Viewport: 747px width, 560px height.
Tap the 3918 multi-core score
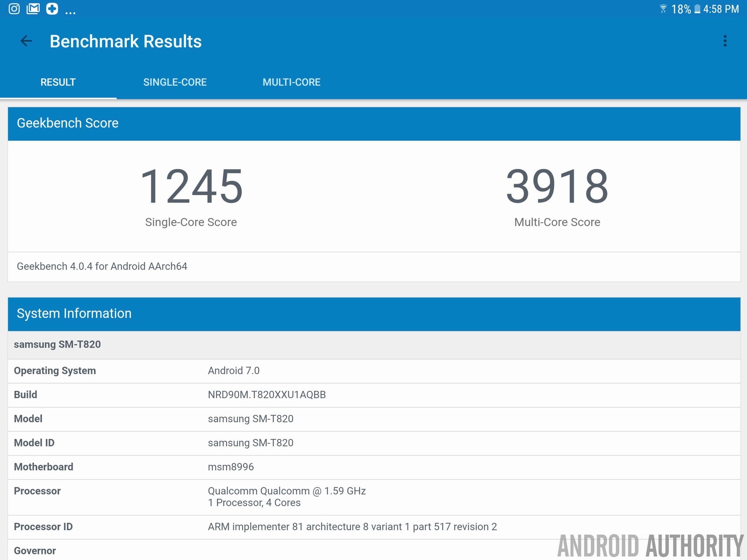pos(557,187)
